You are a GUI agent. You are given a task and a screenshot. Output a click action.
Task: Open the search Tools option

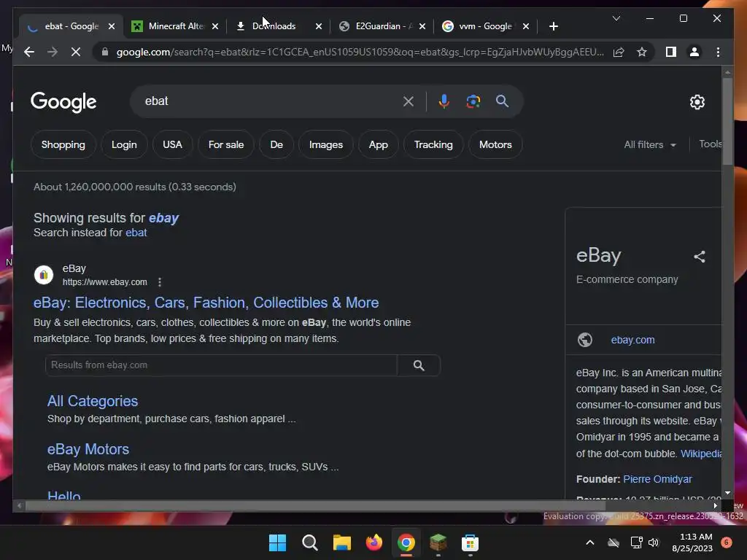click(711, 144)
